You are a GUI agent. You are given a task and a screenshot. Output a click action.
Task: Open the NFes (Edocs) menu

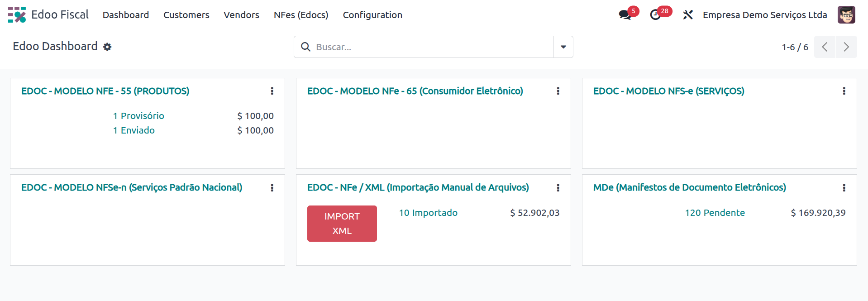click(x=301, y=15)
